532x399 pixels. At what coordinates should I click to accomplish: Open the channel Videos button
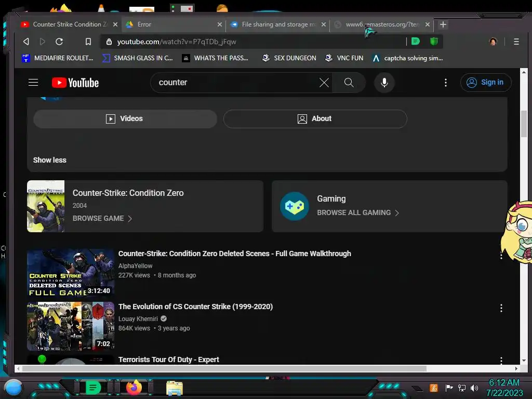(125, 119)
